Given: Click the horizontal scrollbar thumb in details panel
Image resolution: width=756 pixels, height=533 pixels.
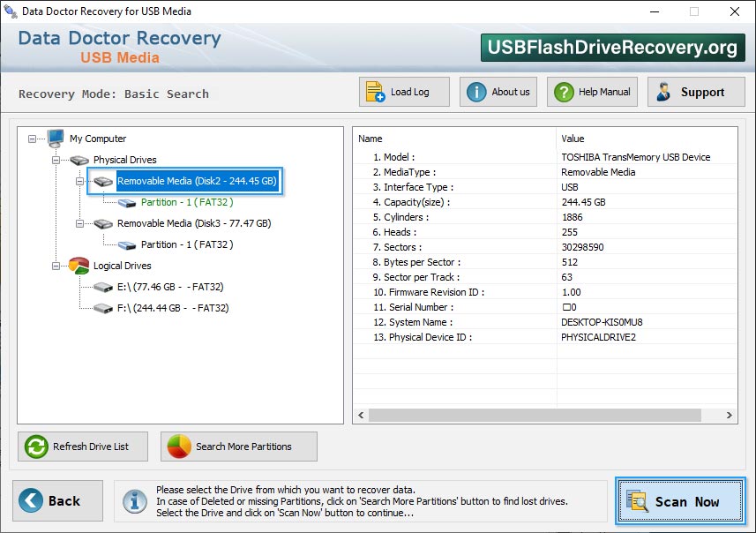Looking at the screenshot, I should [535, 416].
